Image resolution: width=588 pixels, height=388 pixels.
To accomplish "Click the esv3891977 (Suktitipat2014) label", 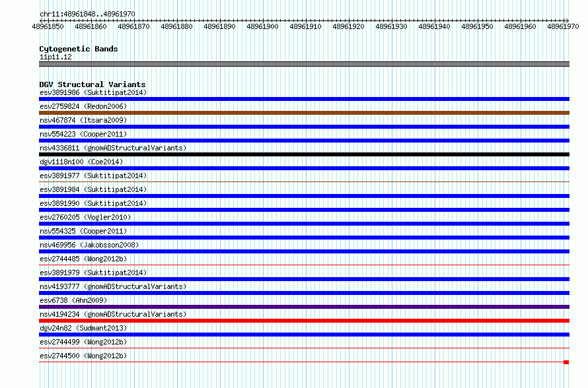I will tap(93, 176).
